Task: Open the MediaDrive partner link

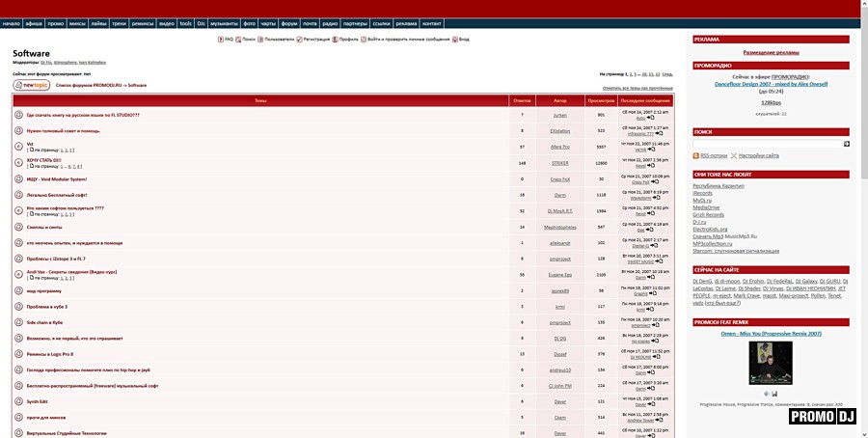Action: tap(706, 207)
